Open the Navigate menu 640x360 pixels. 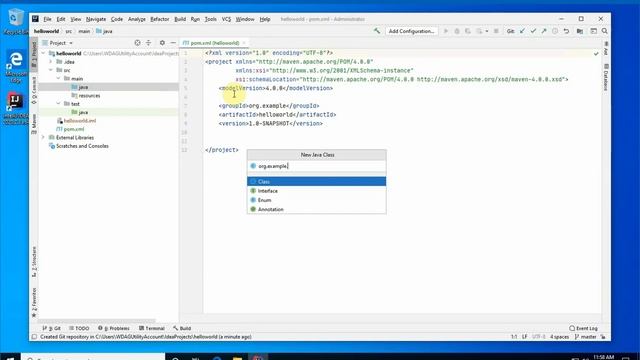click(x=96, y=19)
